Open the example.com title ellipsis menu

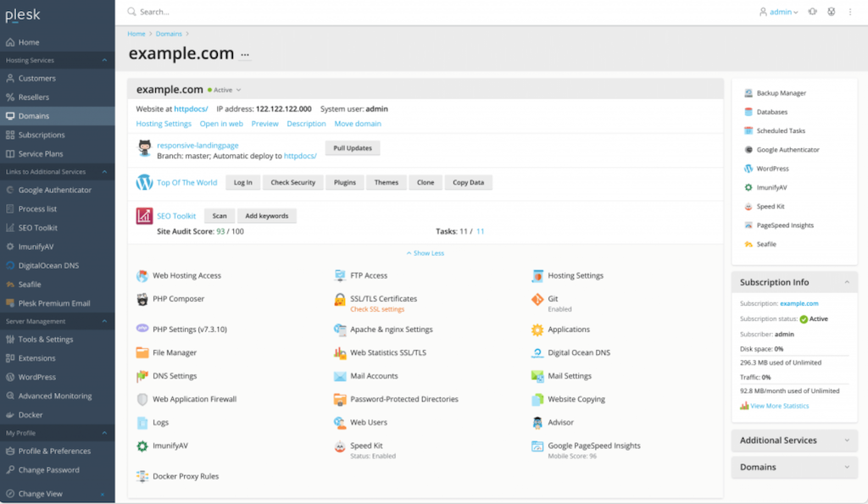(x=245, y=55)
